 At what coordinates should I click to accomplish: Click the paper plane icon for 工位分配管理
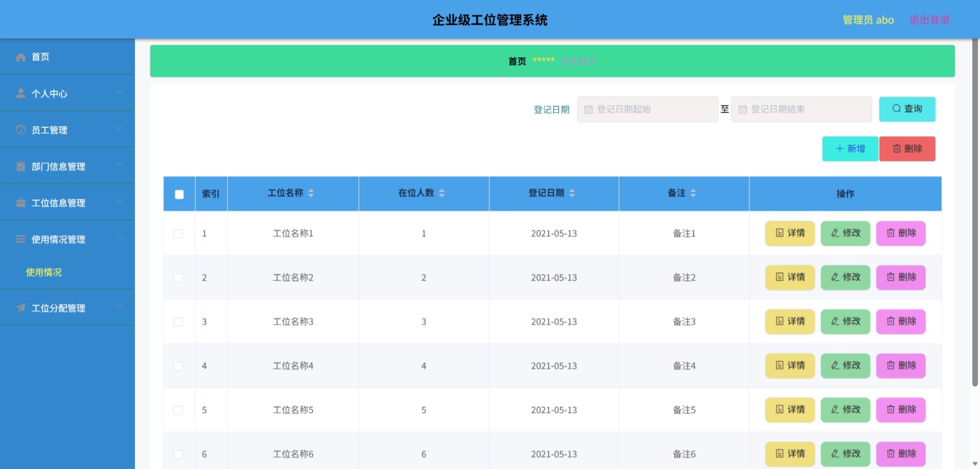point(21,308)
